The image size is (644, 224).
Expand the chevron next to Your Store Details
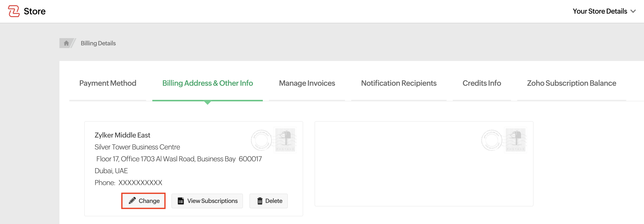pos(633,11)
